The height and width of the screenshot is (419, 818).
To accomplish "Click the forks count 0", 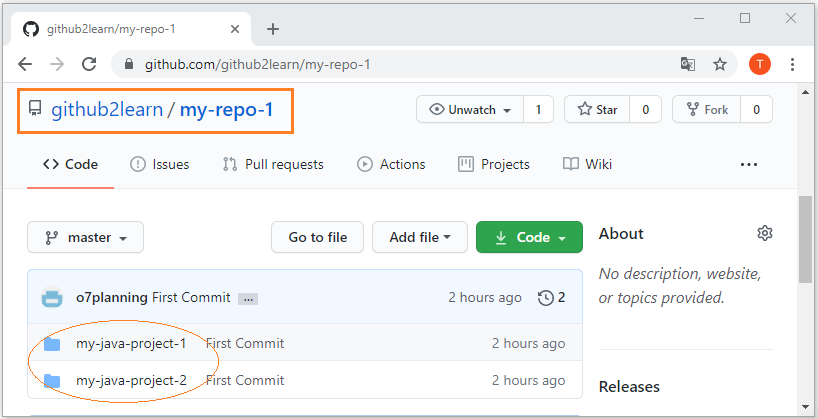I will [x=756, y=110].
